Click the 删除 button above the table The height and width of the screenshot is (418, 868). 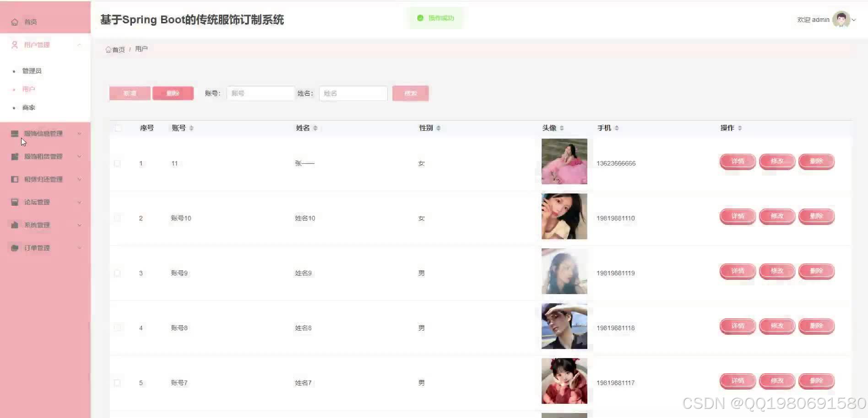tap(173, 93)
